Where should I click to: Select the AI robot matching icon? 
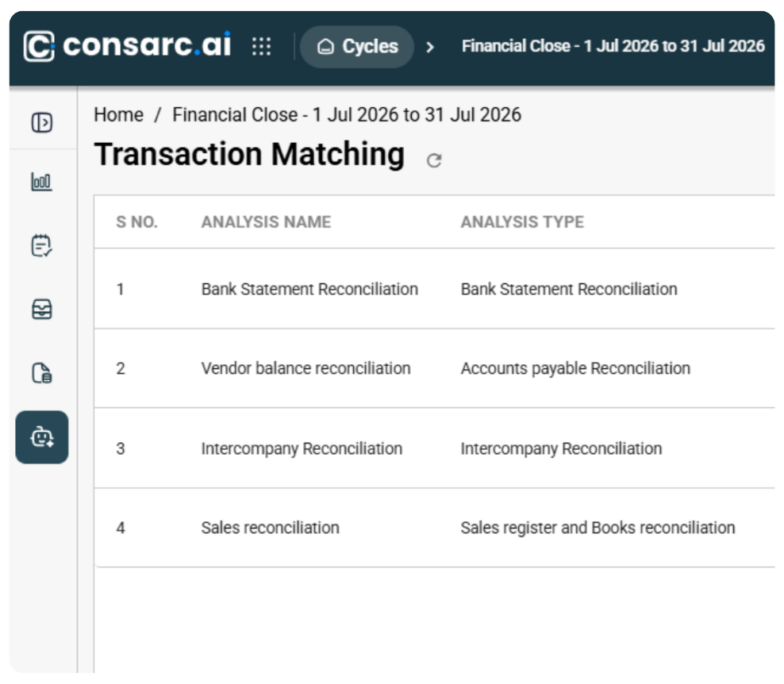coord(42,437)
